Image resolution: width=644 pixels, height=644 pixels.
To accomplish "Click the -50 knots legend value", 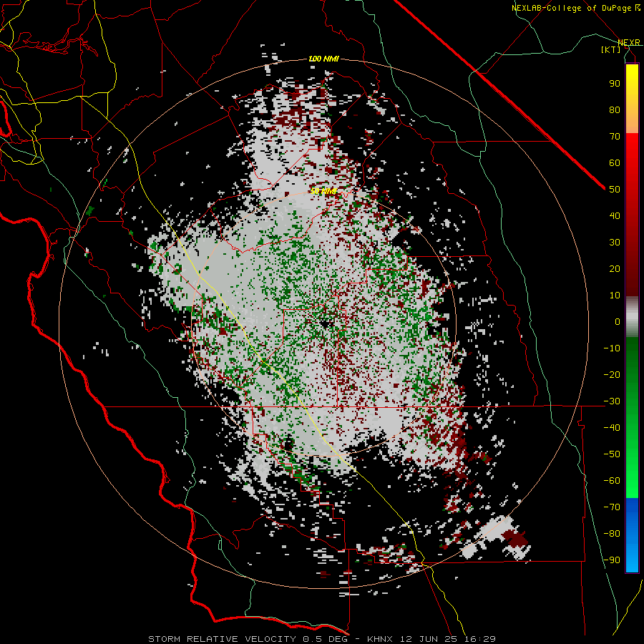I will coord(612,454).
